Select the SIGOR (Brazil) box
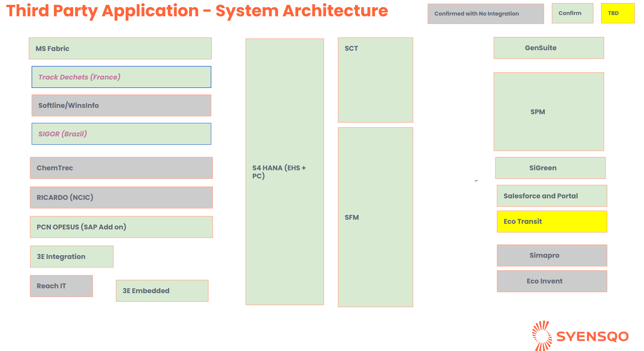644x351 pixels. 121,134
